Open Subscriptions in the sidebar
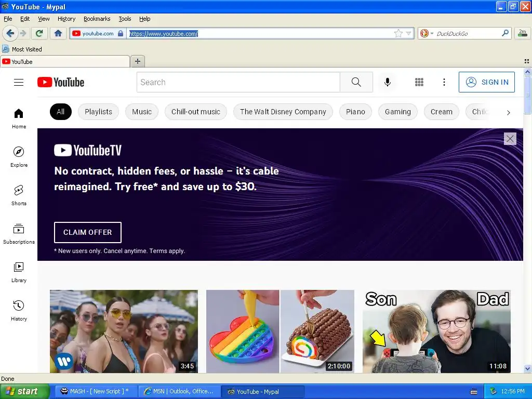The height and width of the screenshot is (399, 532). click(x=19, y=234)
